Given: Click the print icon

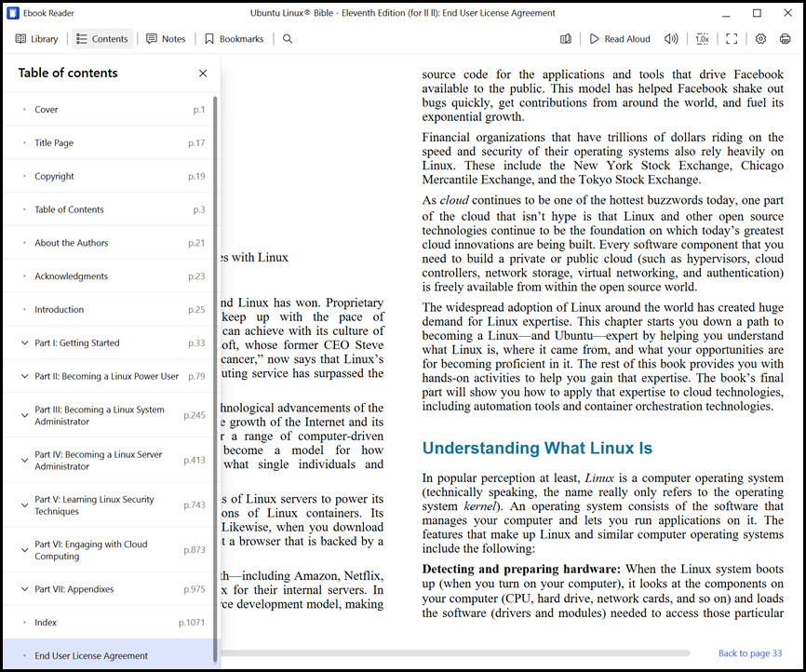Looking at the screenshot, I should pos(785,39).
